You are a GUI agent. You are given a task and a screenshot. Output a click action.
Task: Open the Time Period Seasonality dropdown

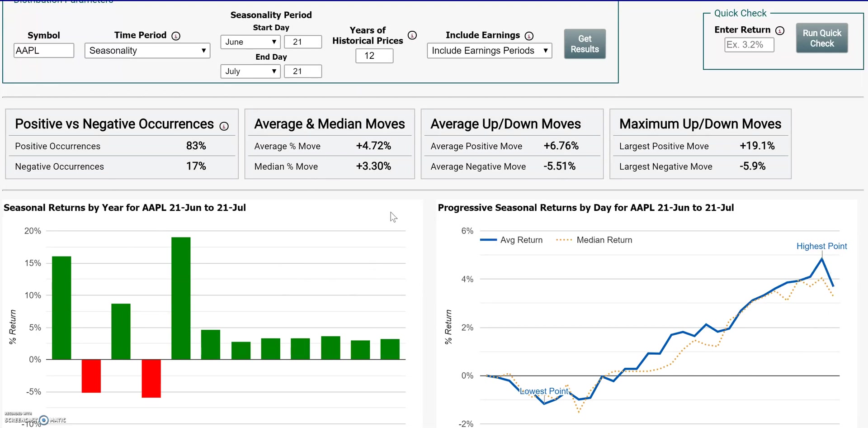click(x=147, y=51)
